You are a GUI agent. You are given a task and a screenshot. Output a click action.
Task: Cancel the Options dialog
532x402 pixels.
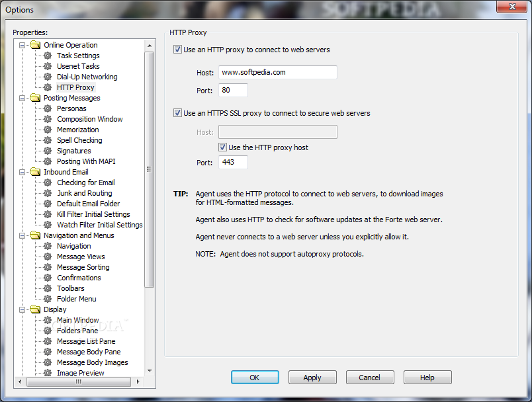point(370,378)
